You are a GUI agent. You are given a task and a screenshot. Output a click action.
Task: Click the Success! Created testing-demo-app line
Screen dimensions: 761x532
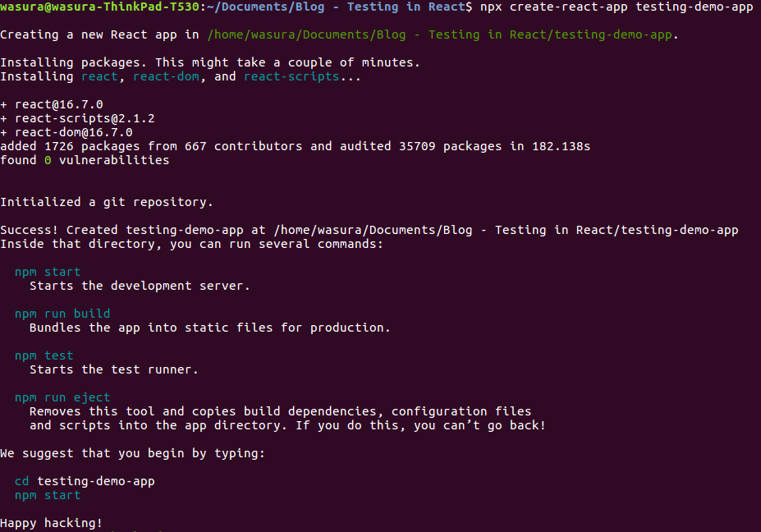pyautogui.click(x=369, y=230)
